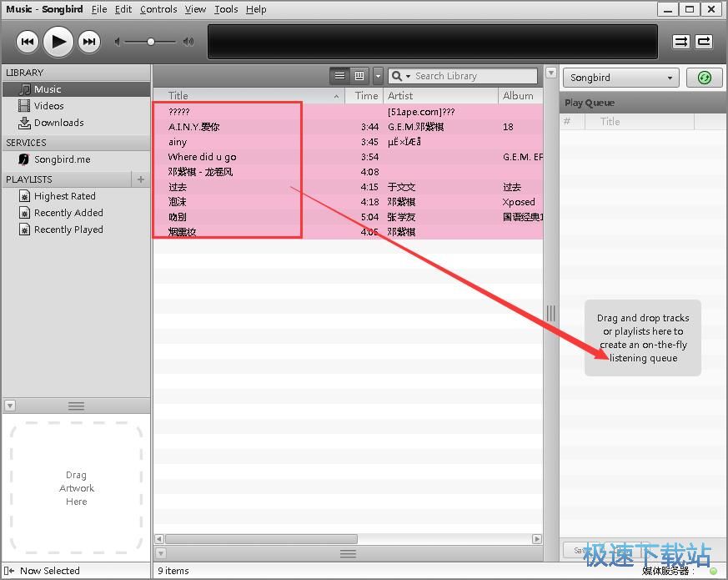Open the File menu
Image resolution: width=728 pixels, height=580 pixels.
tap(99, 9)
